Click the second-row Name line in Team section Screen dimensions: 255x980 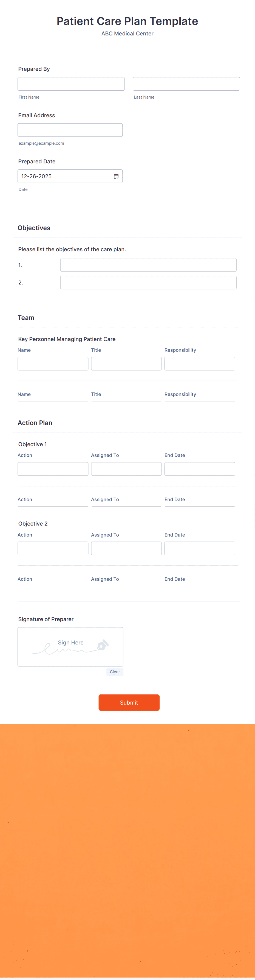[x=52, y=399]
